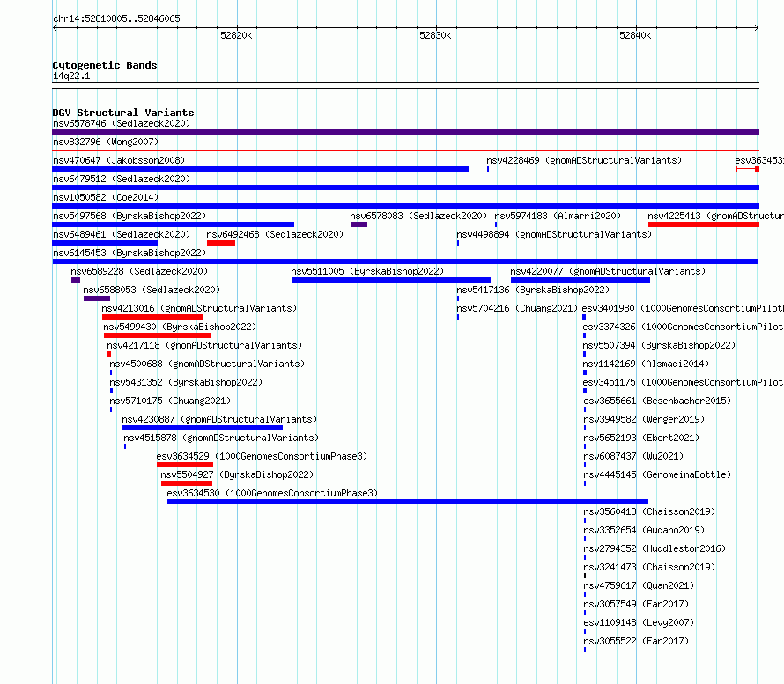Click nsv6589228 (Sedlazeck2020) label

(x=139, y=271)
